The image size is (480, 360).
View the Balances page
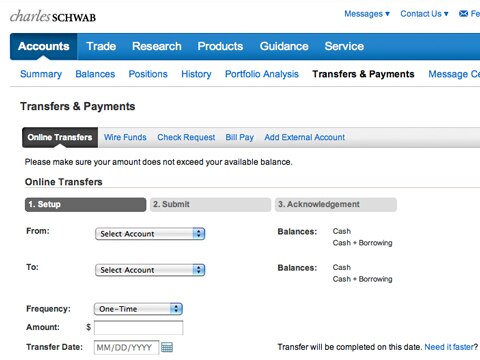95,74
